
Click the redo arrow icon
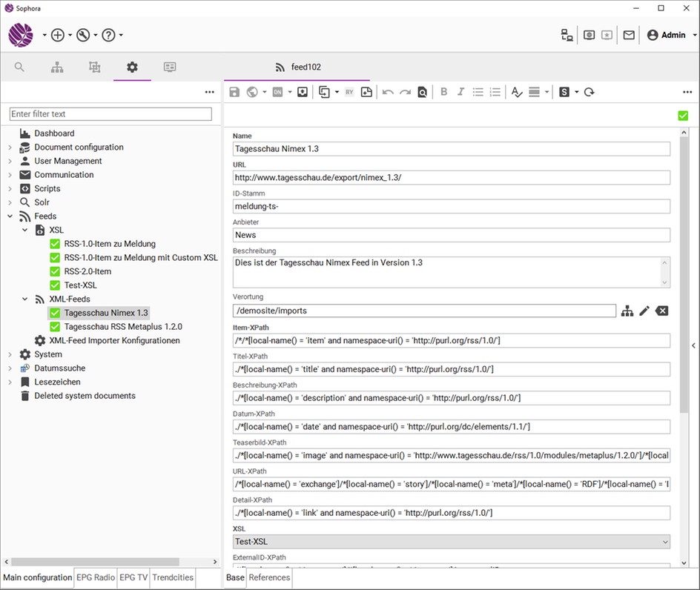[405, 92]
